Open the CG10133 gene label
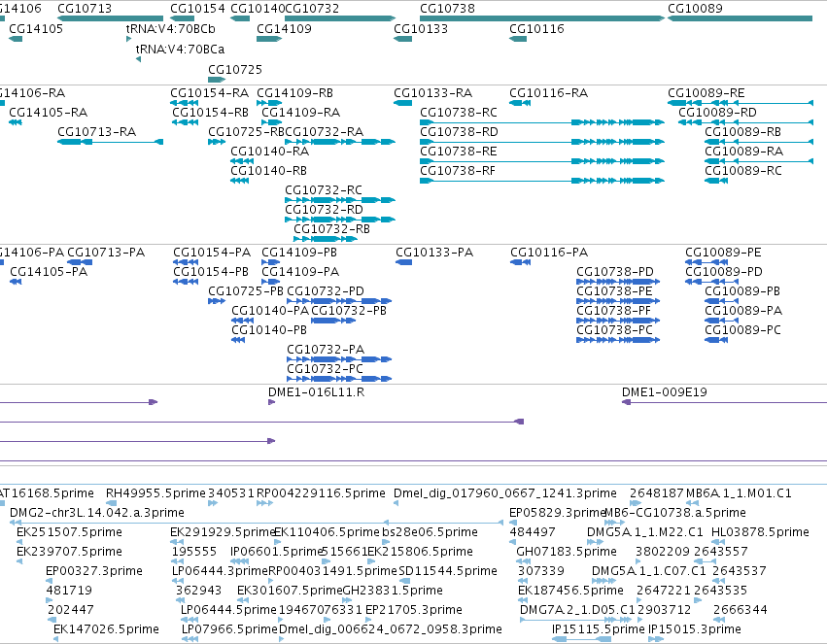 [x=421, y=28]
